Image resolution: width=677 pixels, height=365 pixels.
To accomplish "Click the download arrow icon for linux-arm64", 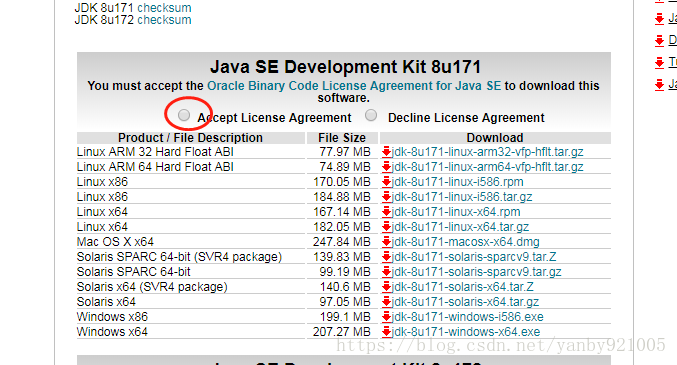I will coord(386,167).
